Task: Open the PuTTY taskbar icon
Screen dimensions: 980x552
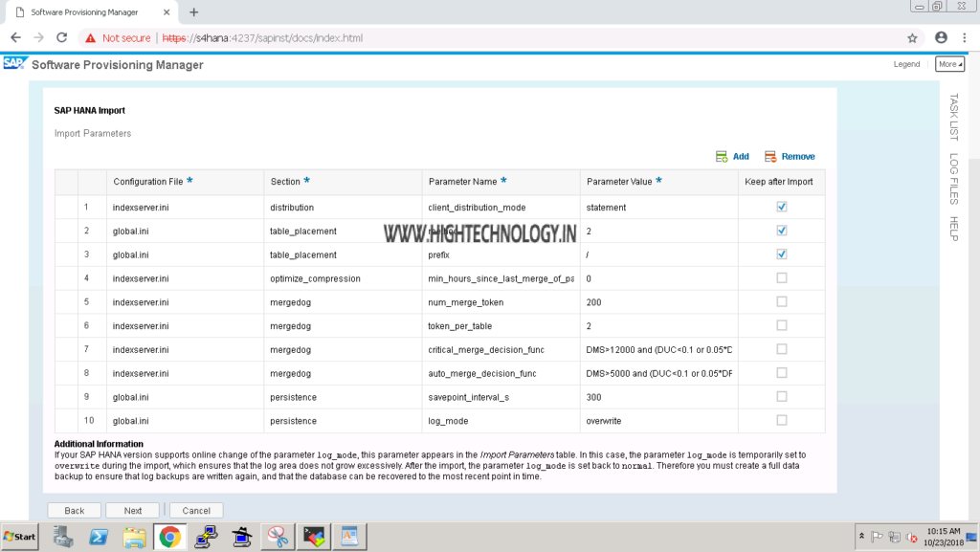Action: pyautogui.click(x=206, y=537)
